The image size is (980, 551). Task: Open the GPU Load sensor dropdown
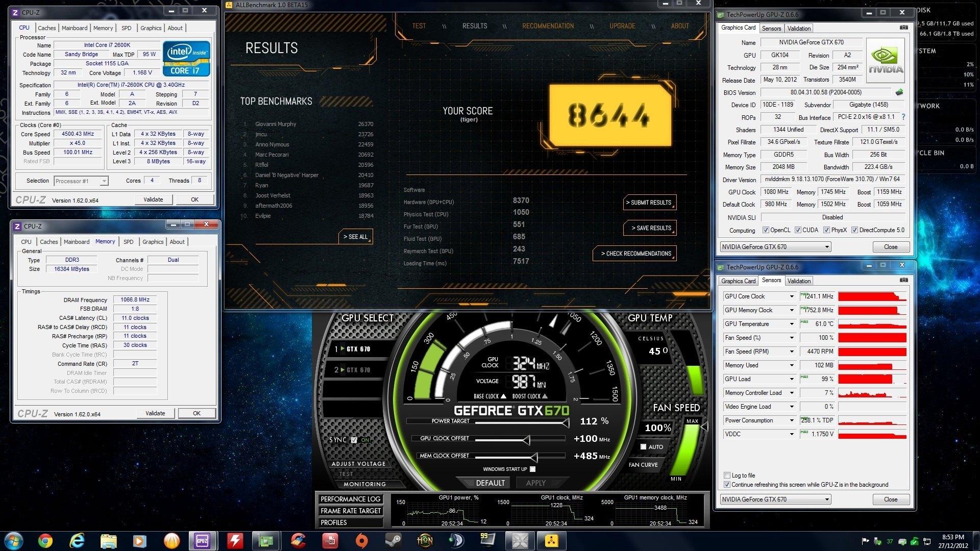pyautogui.click(x=792, y=379)
